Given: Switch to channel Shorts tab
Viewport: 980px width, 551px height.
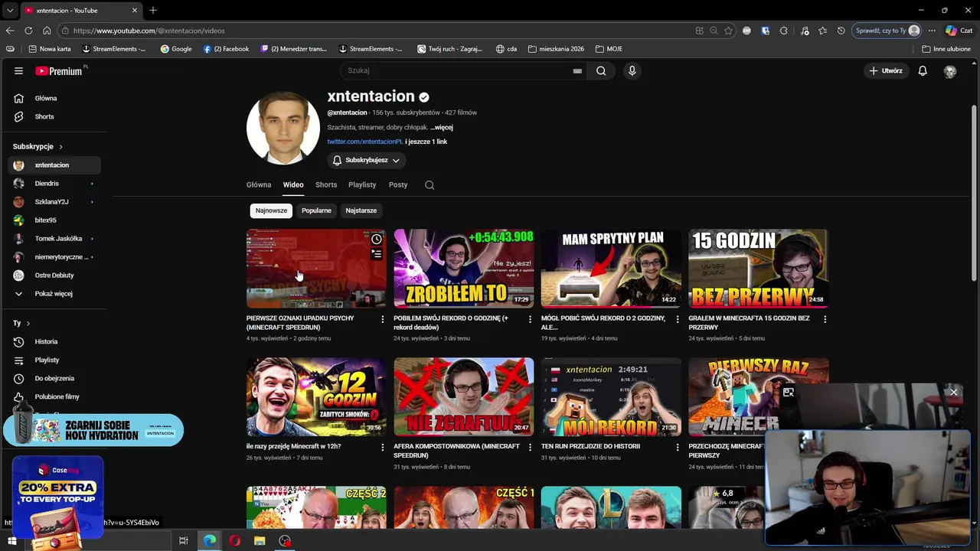Looking at the screenshot, I should pyautogui.click(x=326, y=184).
